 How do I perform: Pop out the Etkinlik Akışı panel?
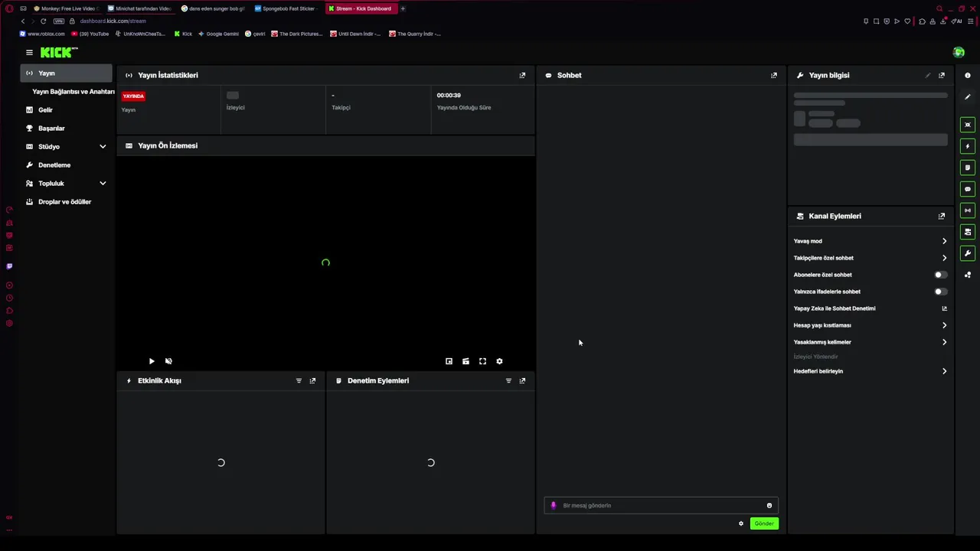[312, 380]
